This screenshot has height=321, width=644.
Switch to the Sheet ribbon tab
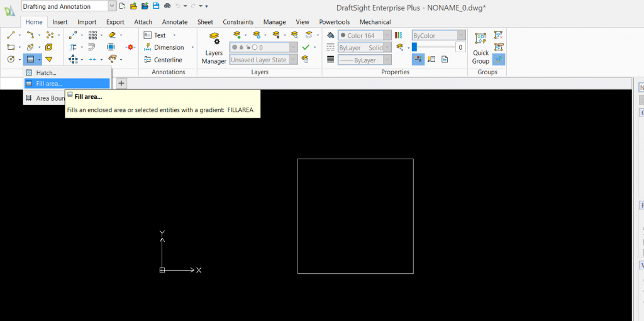click(206, 22)
